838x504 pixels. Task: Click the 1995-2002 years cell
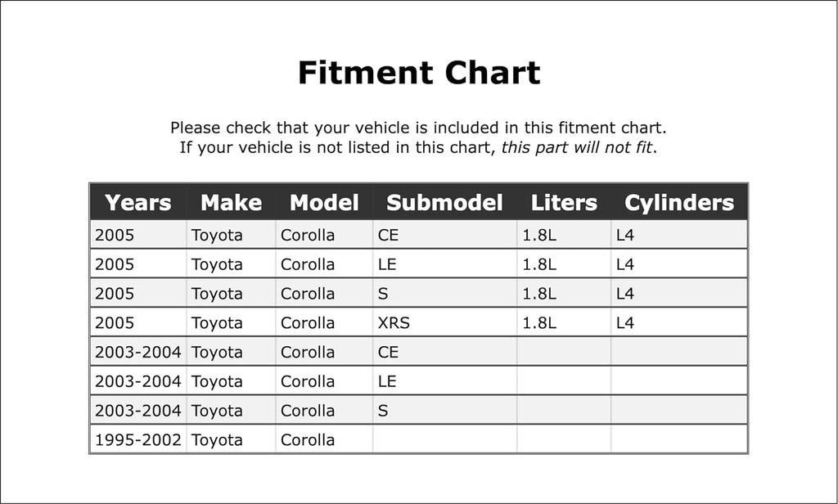pos(138,440)
